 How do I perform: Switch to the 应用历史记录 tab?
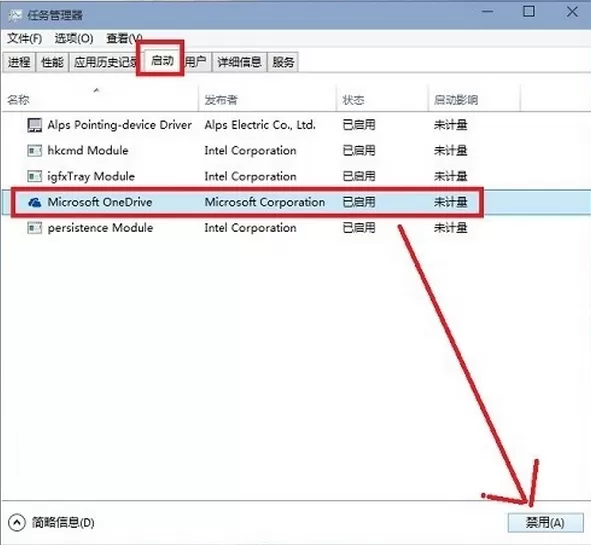(104, 62)
